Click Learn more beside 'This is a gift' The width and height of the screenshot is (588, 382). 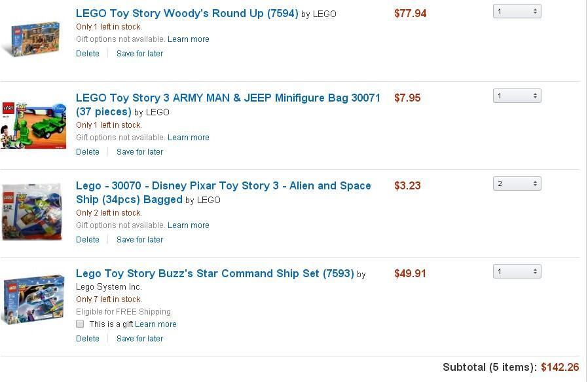[156, 324]
